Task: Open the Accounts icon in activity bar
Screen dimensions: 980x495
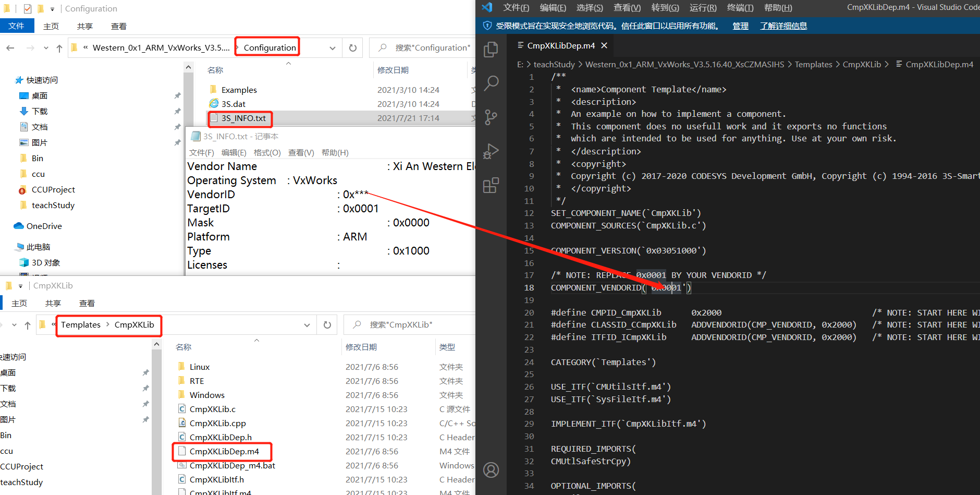Action: pos(491,470)
